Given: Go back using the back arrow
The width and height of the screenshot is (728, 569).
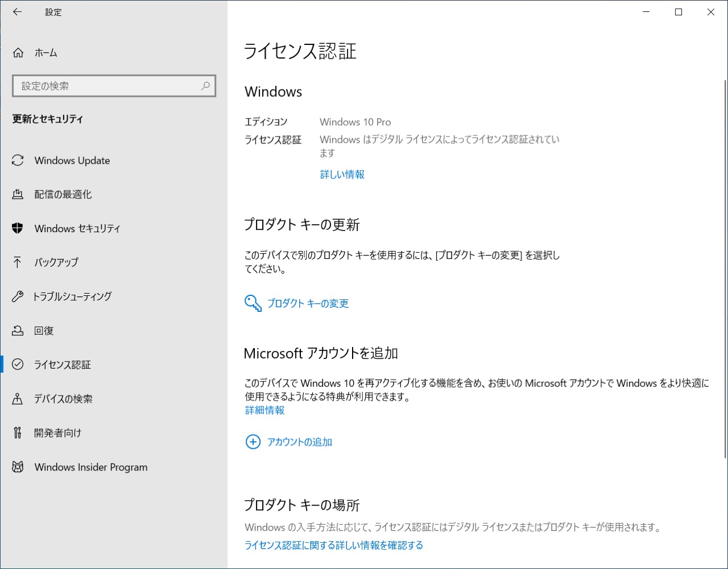Looking at the screenshot, I should [18, 12].
